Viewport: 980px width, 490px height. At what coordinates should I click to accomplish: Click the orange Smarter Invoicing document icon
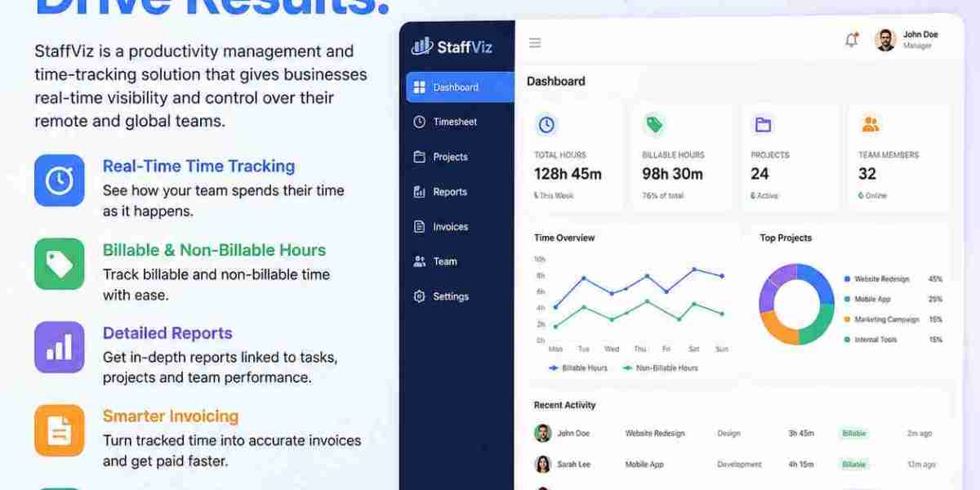60,430
